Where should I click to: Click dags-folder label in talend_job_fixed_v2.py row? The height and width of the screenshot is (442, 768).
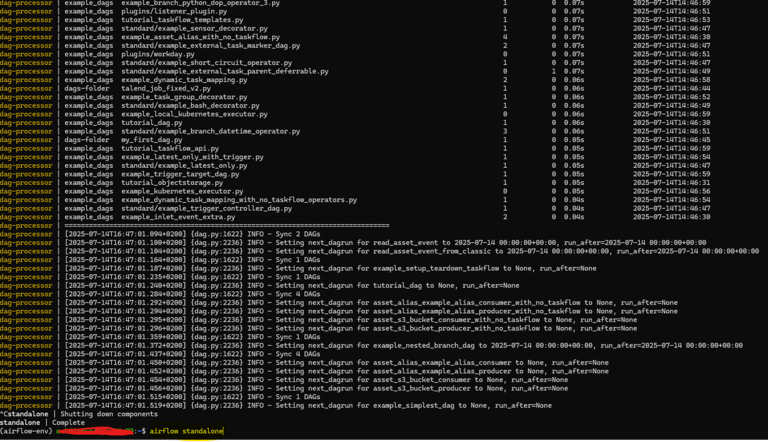point(87,89)
